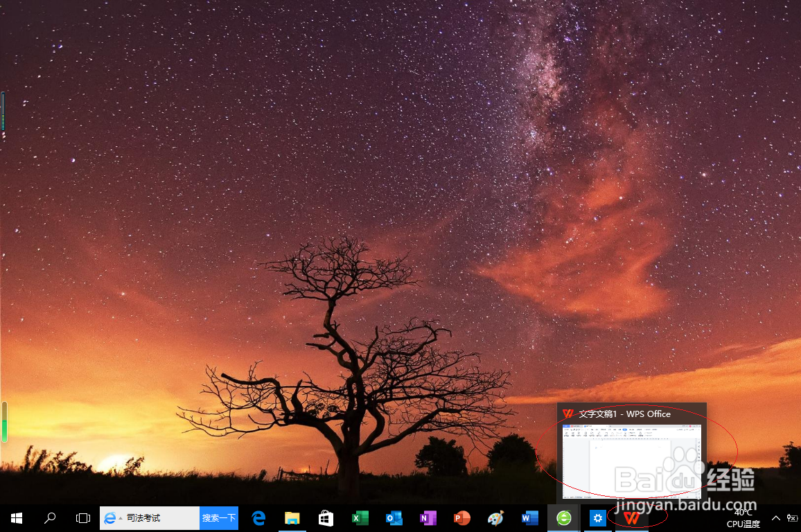
Task: Open Settings gear on the taskbar
Action: [x=597, y=518]
